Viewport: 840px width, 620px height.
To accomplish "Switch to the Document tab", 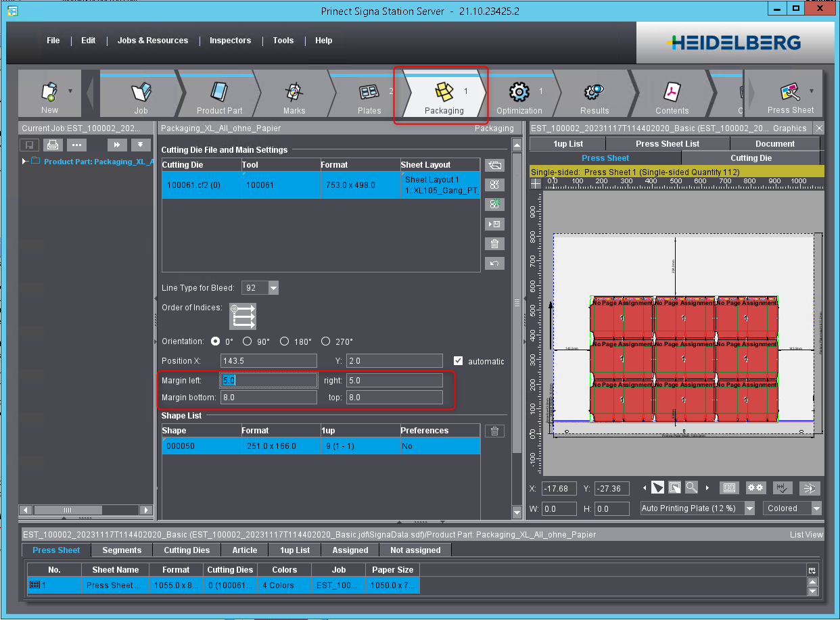I will tap(775, 144).
